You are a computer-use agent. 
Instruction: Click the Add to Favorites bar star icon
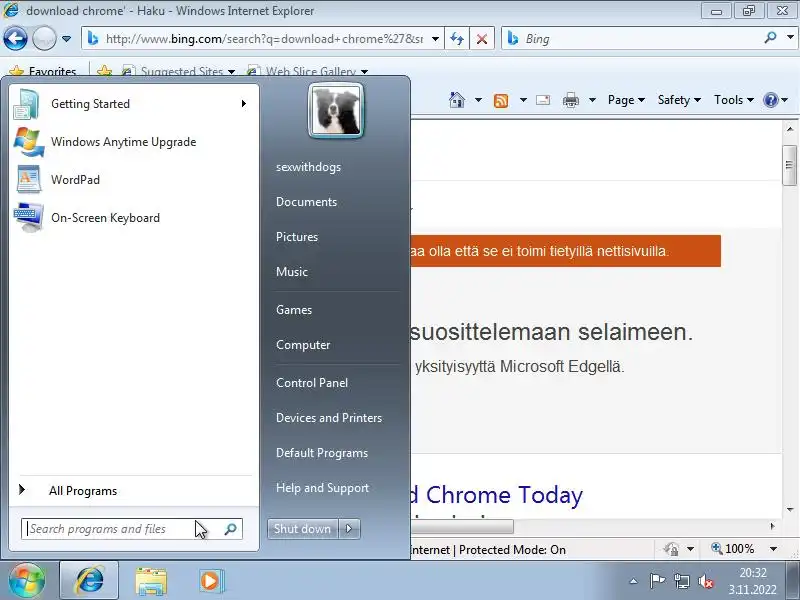[x=104, y=71]
